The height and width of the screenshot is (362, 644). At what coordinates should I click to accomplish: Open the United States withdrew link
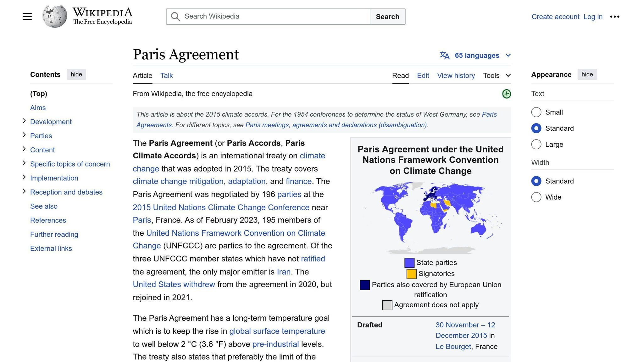(x=174, y=284)
